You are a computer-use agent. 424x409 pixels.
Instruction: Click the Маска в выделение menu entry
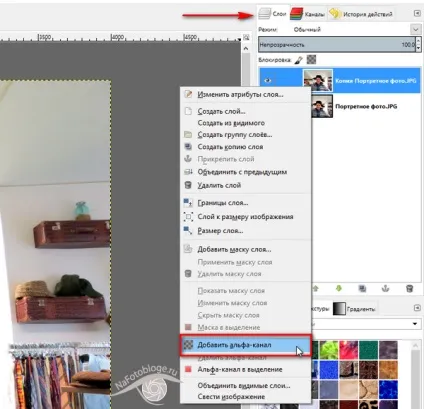tap(245, 327)
